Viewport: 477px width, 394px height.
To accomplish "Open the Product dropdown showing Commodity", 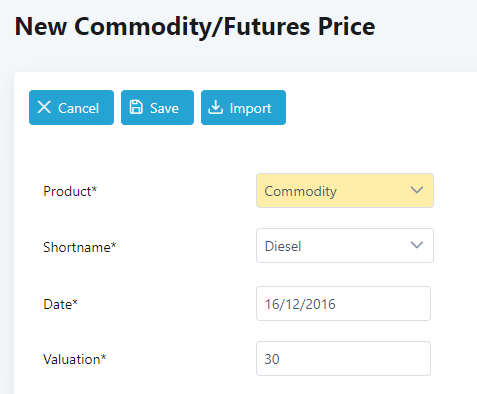I will 345,190.
